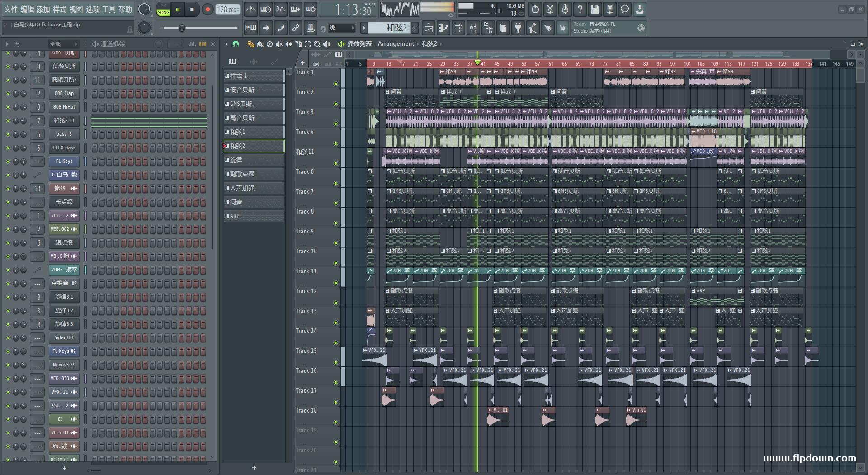
Task: Open the pattern options arrow left of 和弦2
Action: pyautogui.click(x=364, y=28)
